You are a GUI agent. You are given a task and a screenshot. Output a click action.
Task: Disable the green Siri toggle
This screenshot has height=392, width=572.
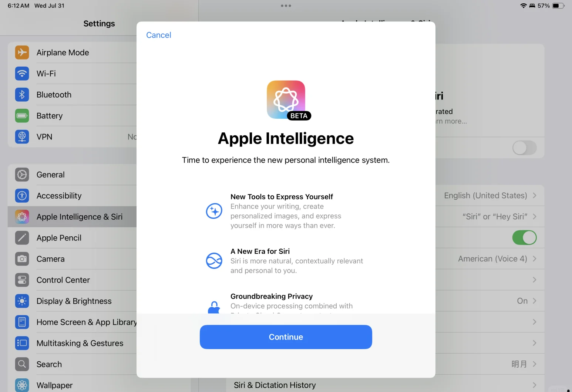(x=524, y=237)
